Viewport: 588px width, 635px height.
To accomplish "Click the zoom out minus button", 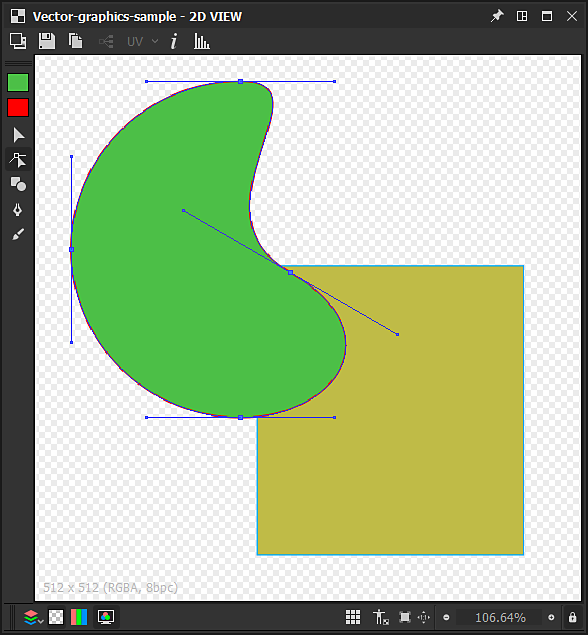I will (446, 617).
